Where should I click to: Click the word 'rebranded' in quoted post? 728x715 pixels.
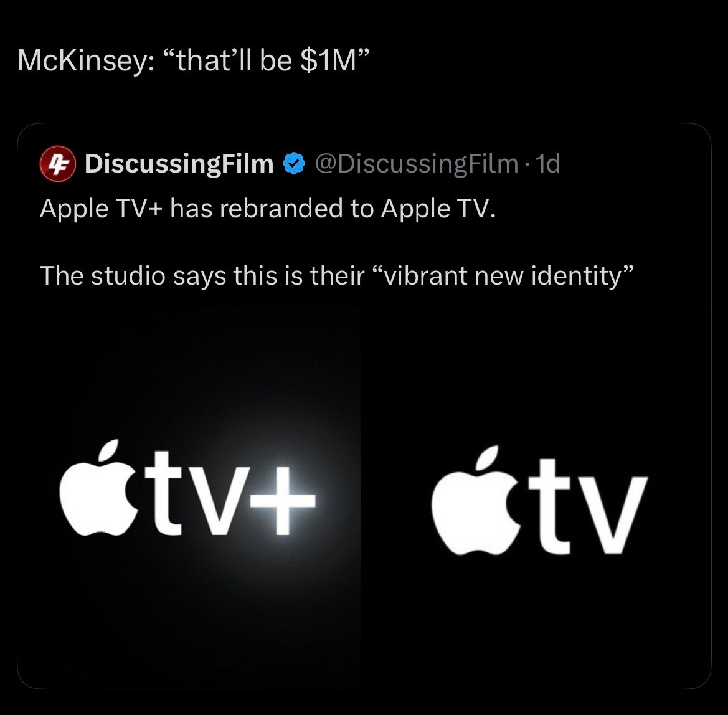(281, 208)
